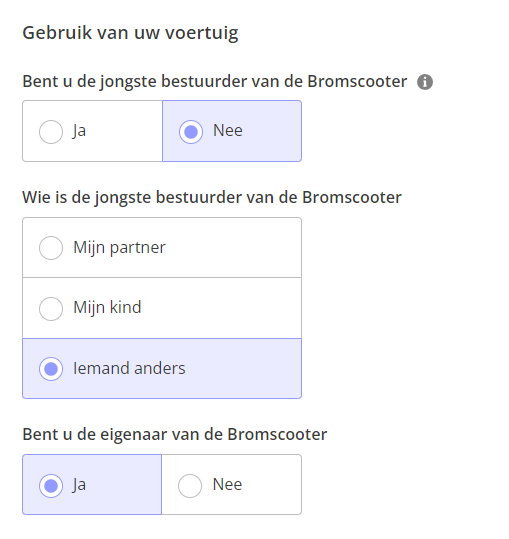Select Ja for eigenaar van de Bromscooter
The image size is (509, 539).
(92, 485)
